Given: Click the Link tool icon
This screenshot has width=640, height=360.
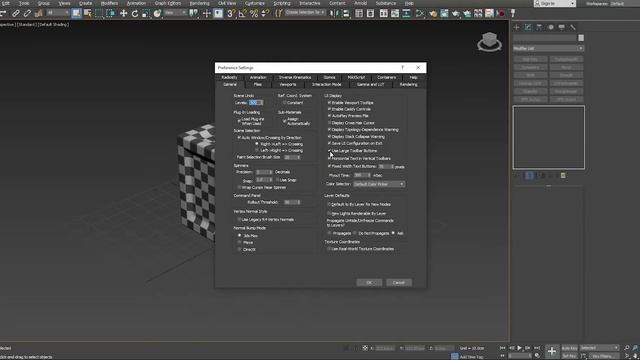Looking at the screenshot, I should click(16, 13).
